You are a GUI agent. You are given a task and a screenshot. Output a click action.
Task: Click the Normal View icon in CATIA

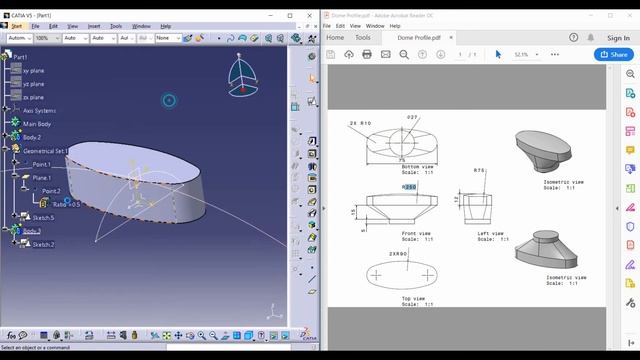225,336
